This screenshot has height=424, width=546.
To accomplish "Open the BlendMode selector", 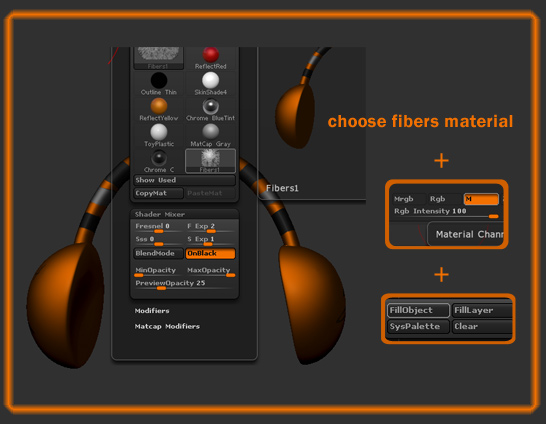I will point(158,253).
